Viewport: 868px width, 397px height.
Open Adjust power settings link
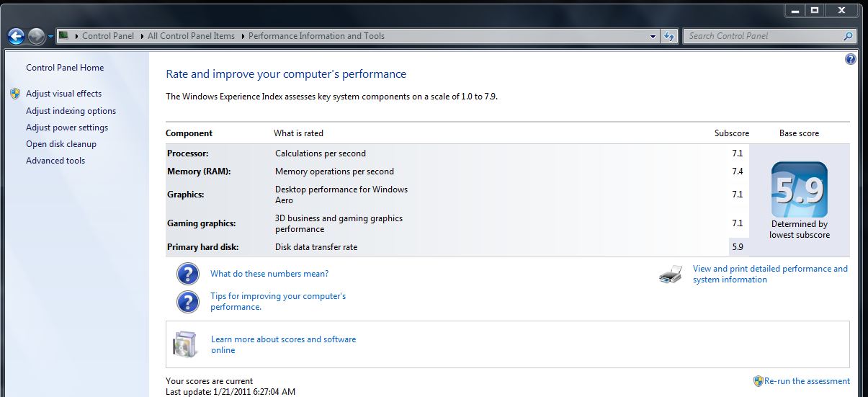coord(67,128)
